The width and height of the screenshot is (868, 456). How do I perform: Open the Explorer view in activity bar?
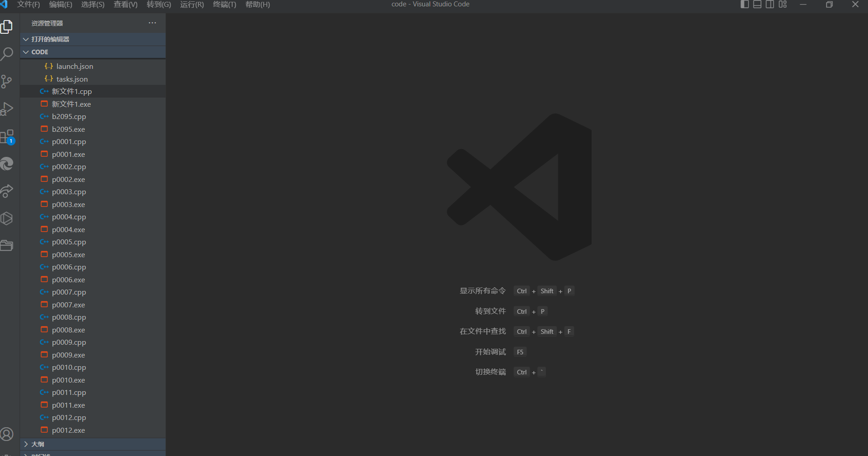(7, 27)
